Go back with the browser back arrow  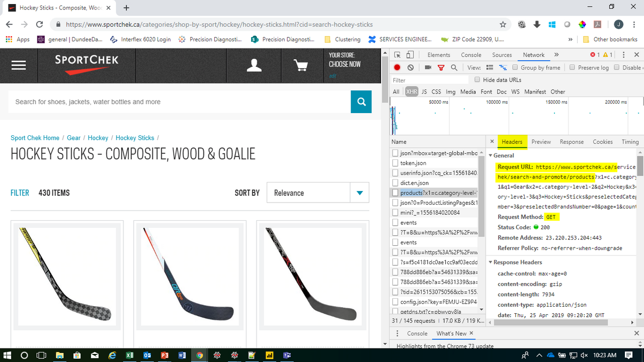click(x=9, y=24)
